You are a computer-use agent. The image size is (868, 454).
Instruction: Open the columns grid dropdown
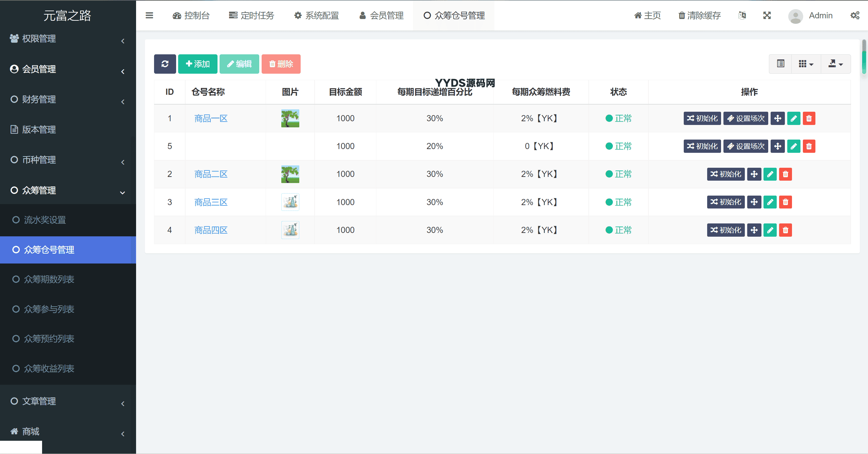click(x=806, y=64)
